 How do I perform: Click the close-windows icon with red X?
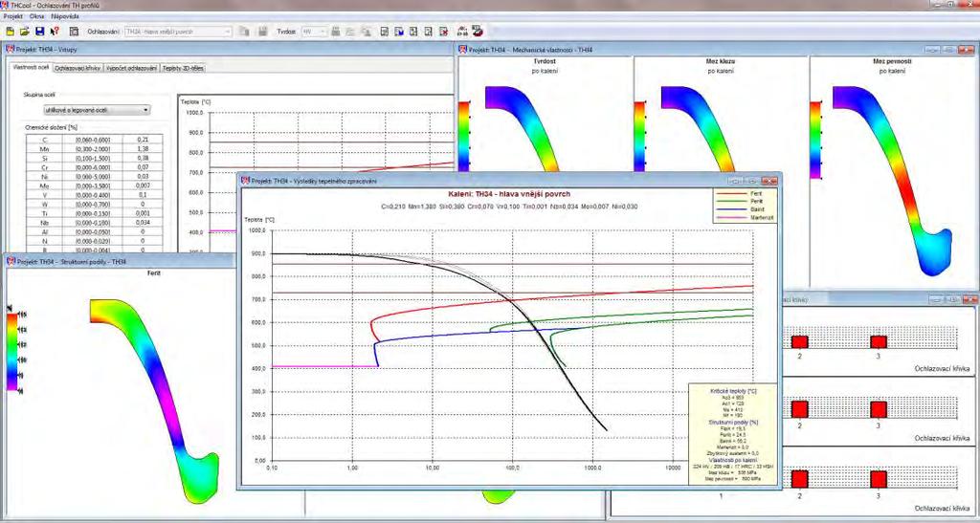pos(444,32)
